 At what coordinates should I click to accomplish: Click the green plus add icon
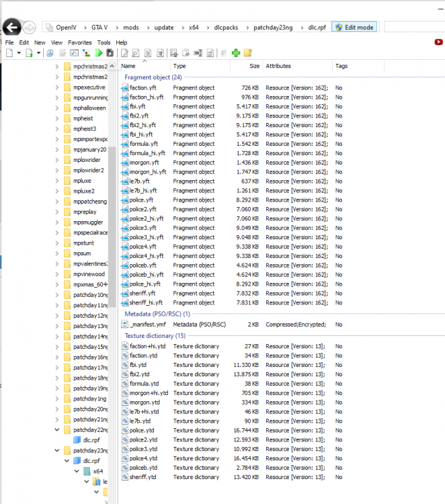point(236,53)
